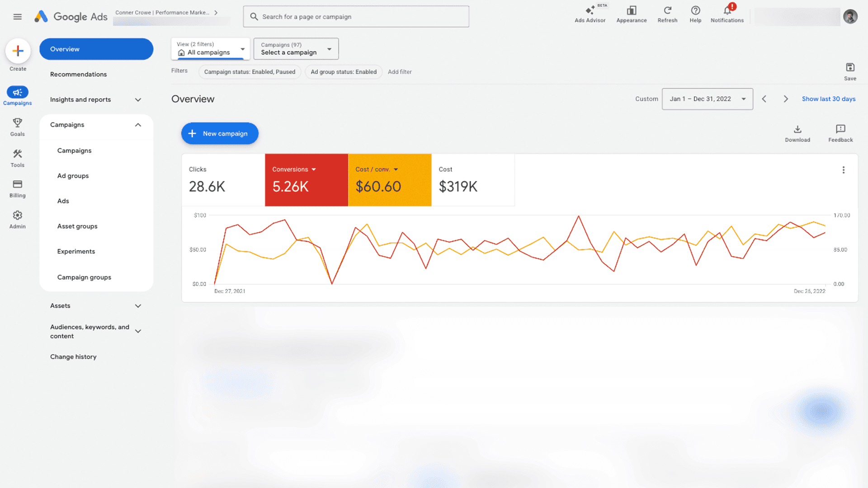Open the date range dropdown
Viewport: 868px width, 488px height.
coord(707,99)
